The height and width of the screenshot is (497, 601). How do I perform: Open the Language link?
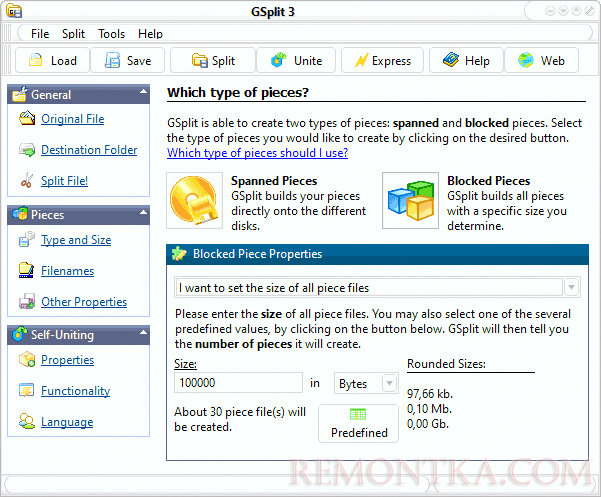point(67,422)
